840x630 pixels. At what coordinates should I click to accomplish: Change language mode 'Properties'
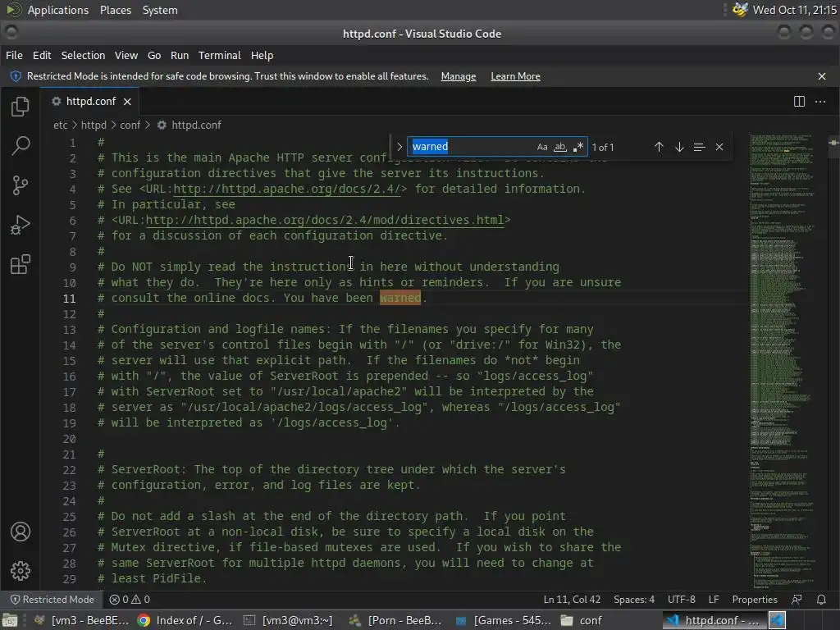(x=755, y=600)
